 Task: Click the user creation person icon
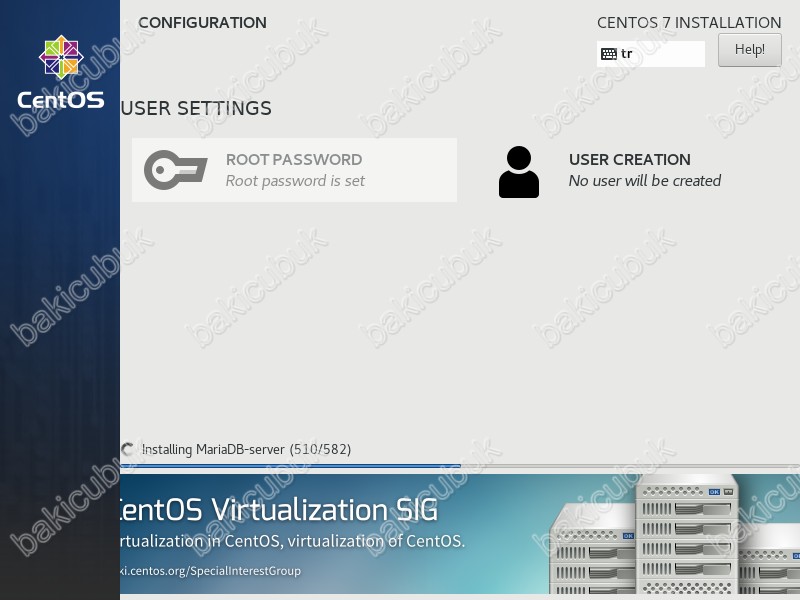[x=519, y=172]
